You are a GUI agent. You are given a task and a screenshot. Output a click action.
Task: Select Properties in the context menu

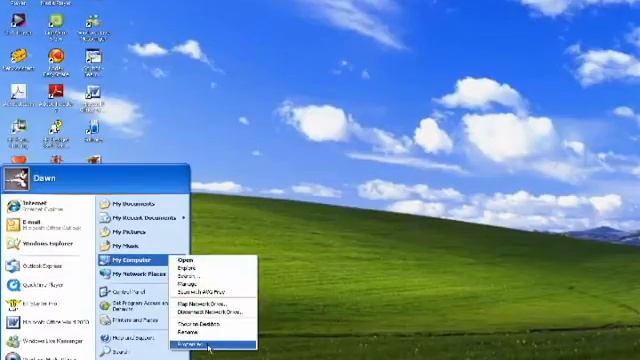pos(213,345)
